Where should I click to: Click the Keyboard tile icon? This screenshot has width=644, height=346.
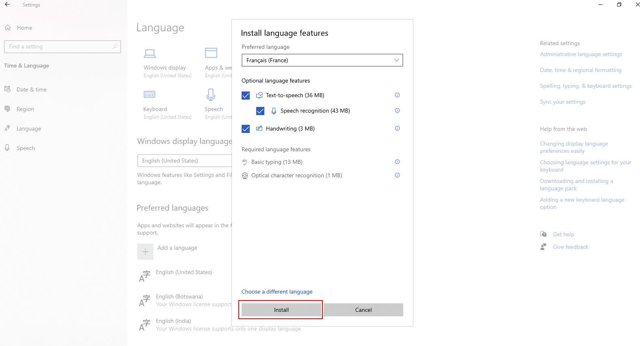149,94
